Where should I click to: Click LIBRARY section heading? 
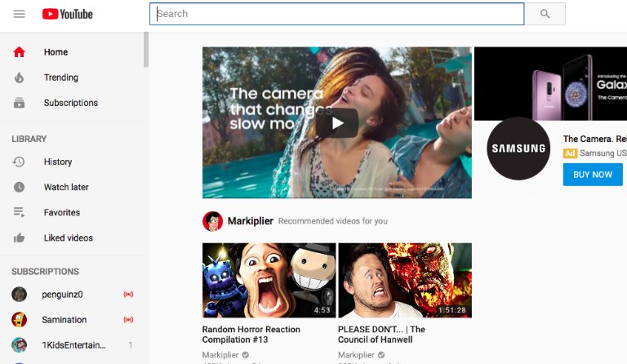(29, 139)
